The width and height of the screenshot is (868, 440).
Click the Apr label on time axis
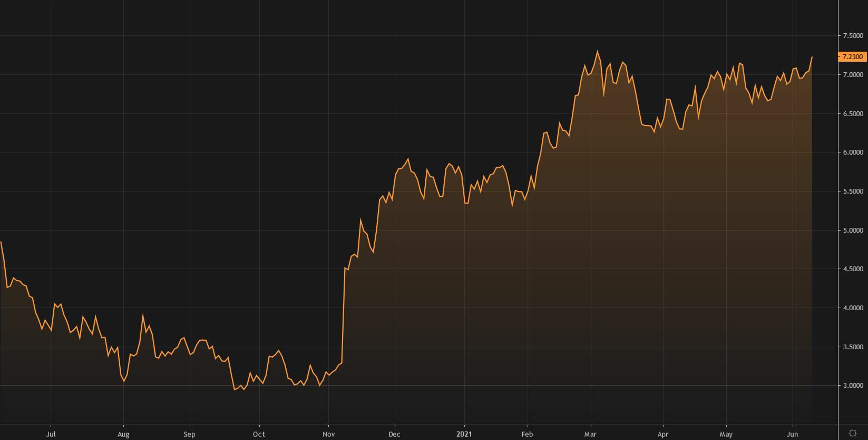tap(663, 434)
